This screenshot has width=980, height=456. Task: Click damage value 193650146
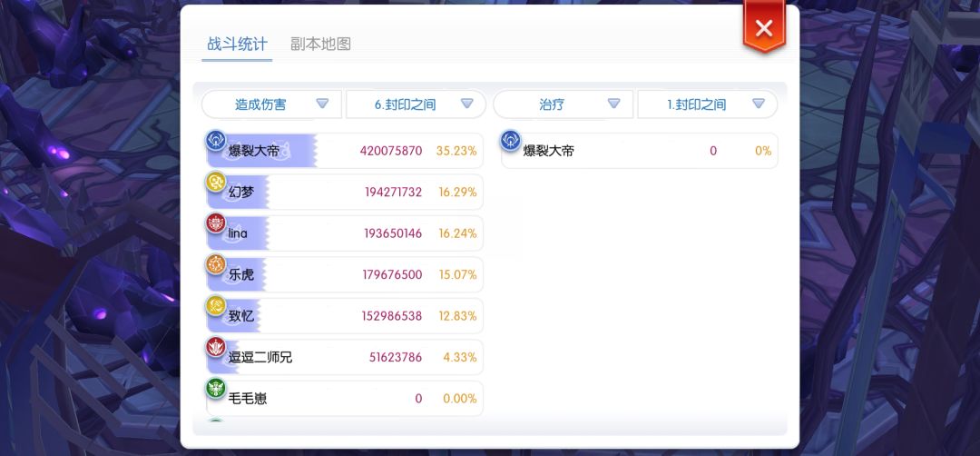tap(393, 233)
